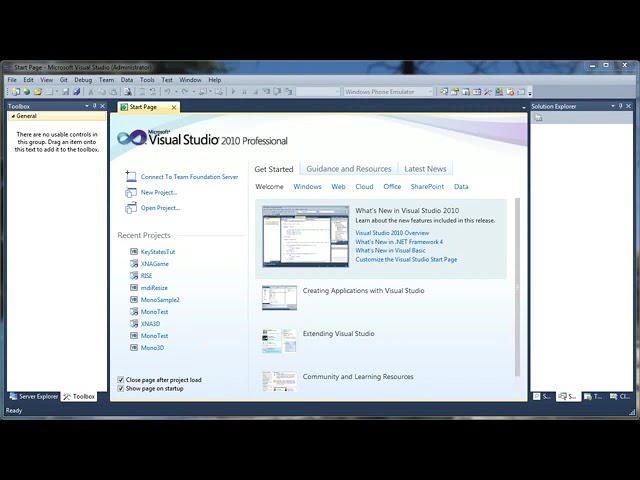Click What's New in Visual Basic link

390,251
